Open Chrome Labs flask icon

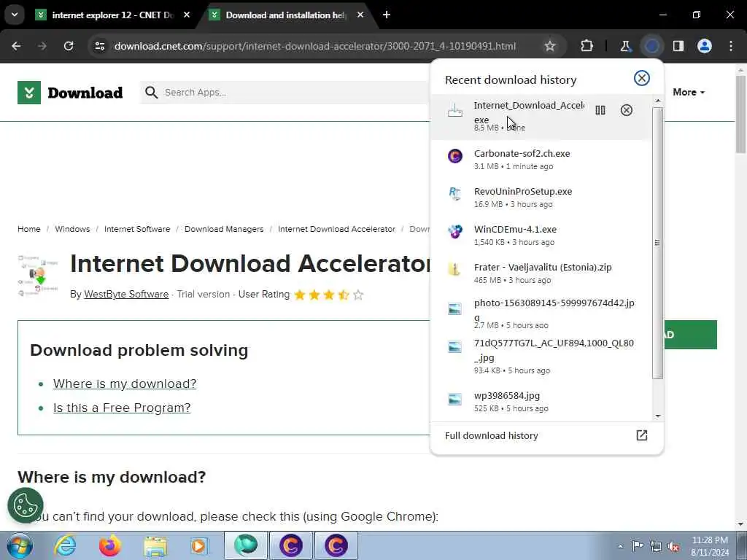pyautogui.click(x=625, y=46)
